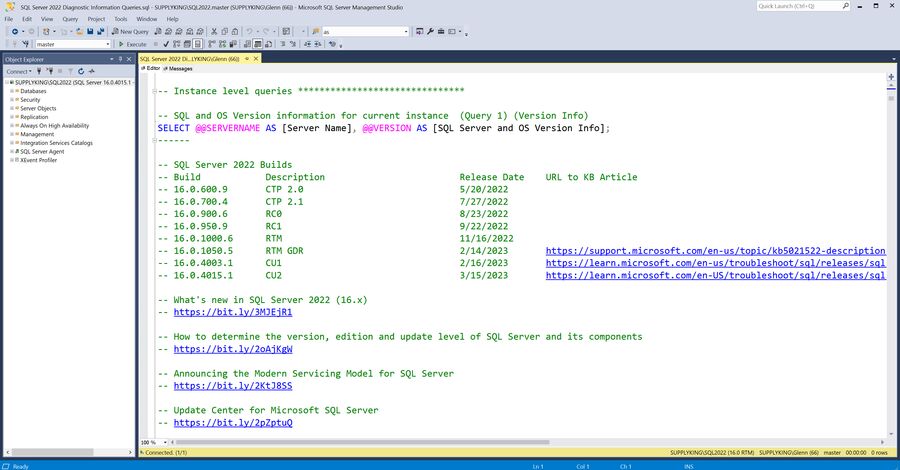
Task: Click the Save All icon
Action: [x=101, y=32]
